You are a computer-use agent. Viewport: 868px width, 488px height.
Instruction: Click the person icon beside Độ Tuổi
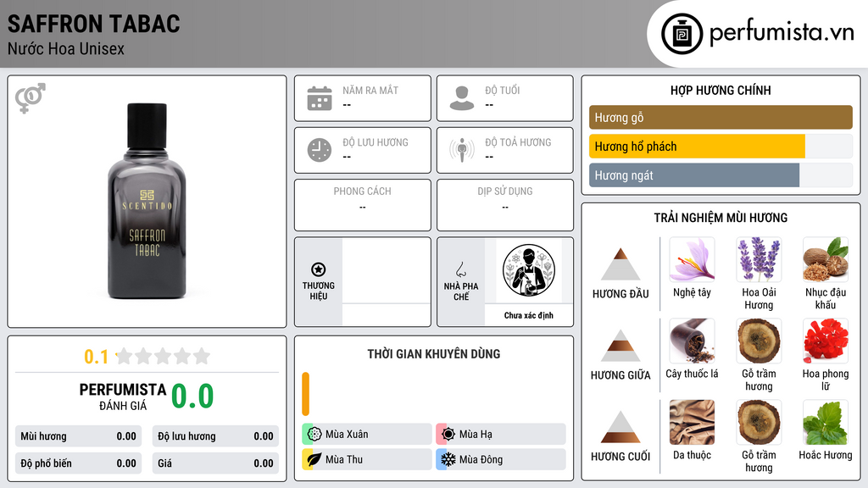click(462, 98)
